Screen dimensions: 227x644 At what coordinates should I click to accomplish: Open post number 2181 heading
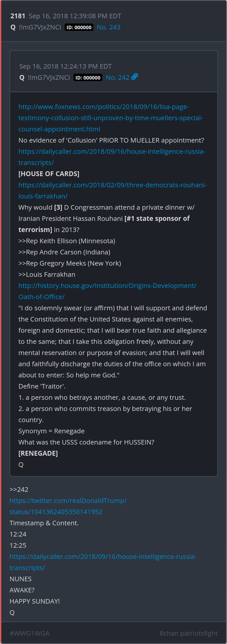(18, 16)
